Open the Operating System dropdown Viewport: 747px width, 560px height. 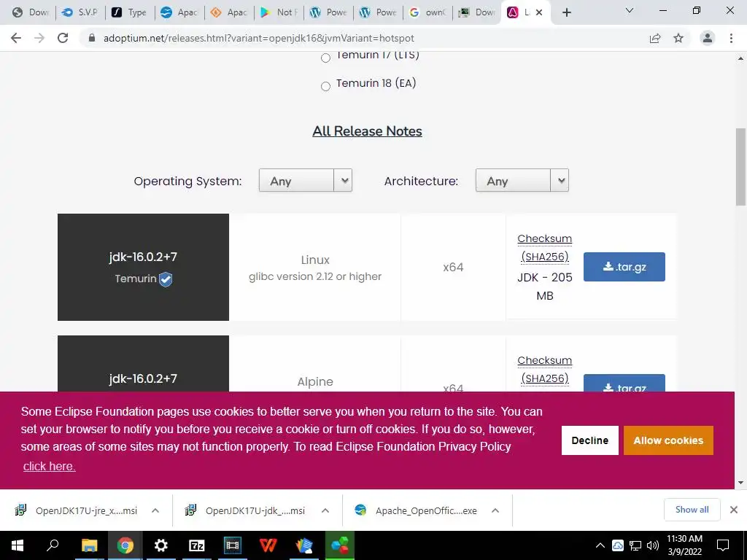point(306,181)
